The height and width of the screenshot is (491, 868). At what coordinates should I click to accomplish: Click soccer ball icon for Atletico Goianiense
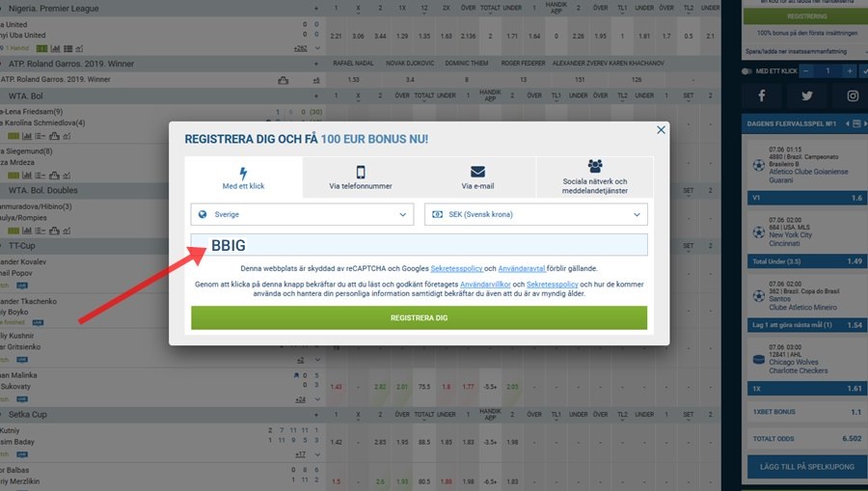pyautogui.click(x=758, y=165)
